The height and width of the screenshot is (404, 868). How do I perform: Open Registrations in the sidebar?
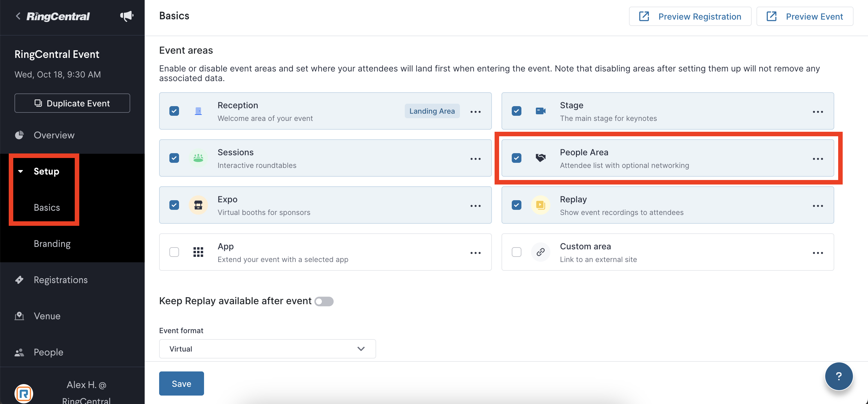coord(61,280)
